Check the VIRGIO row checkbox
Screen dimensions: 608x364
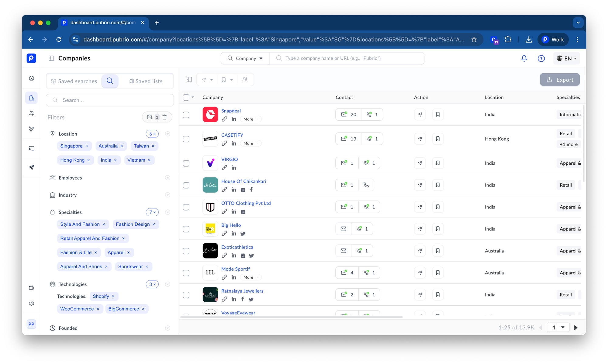[186, 163]
